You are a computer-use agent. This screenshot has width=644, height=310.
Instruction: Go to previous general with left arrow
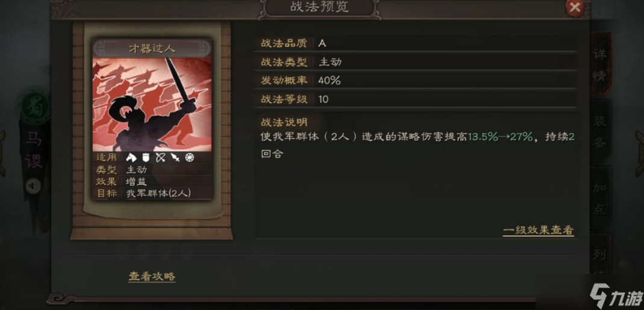2,153
